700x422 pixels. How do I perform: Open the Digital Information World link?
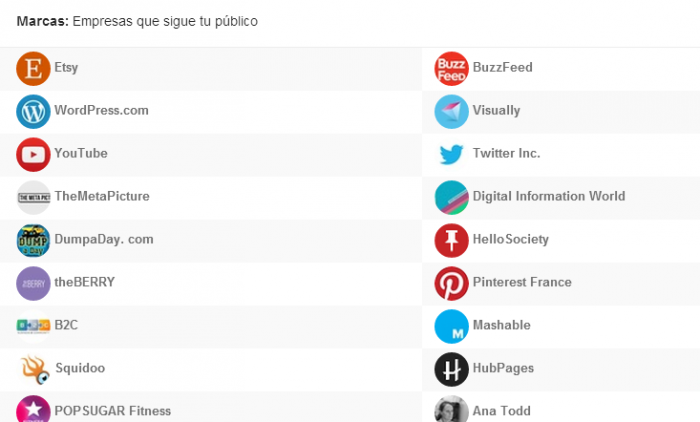(x=548, y=196)
